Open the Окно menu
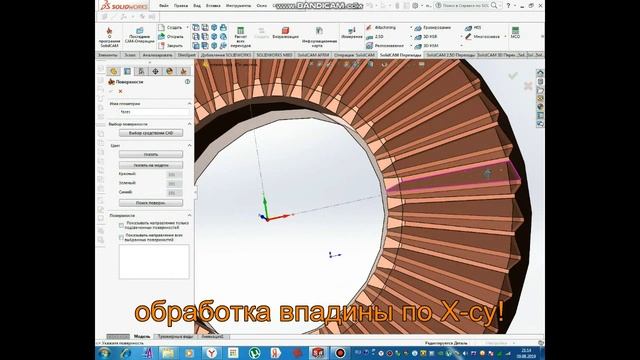The image size is (640, 360). pyautogui.click(x=262, y=6)
